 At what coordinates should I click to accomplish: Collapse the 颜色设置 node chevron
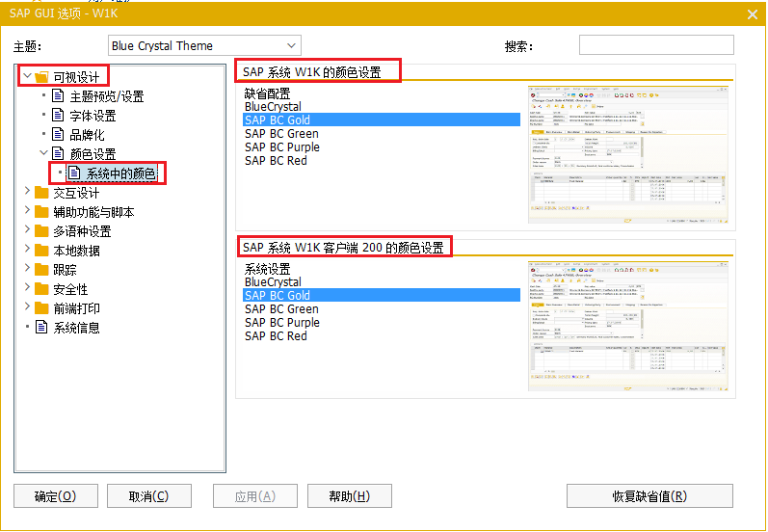(x=44, y=153)
